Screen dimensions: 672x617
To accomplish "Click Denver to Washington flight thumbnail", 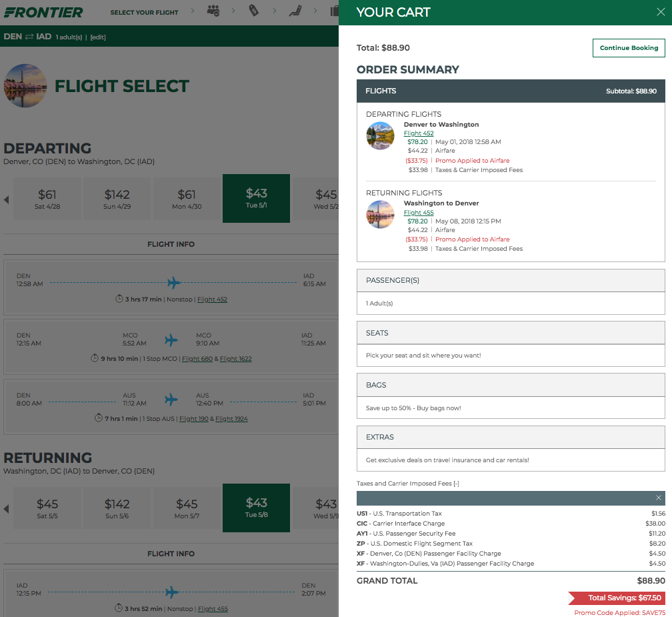I will 380,136.
